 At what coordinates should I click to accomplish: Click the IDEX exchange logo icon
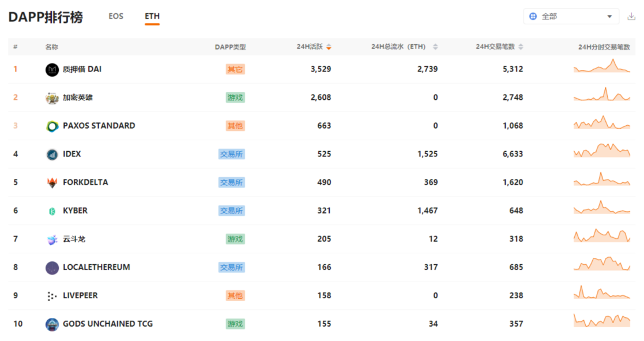pos(52,155)
